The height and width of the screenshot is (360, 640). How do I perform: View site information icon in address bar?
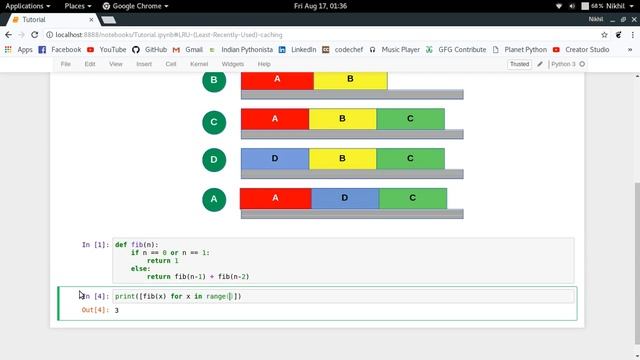(x=49, y=35)
